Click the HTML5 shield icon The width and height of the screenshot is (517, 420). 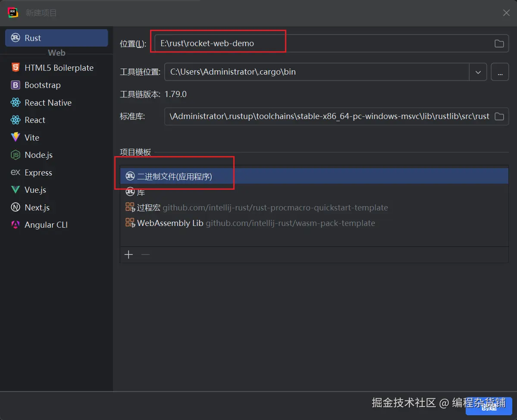16,68
